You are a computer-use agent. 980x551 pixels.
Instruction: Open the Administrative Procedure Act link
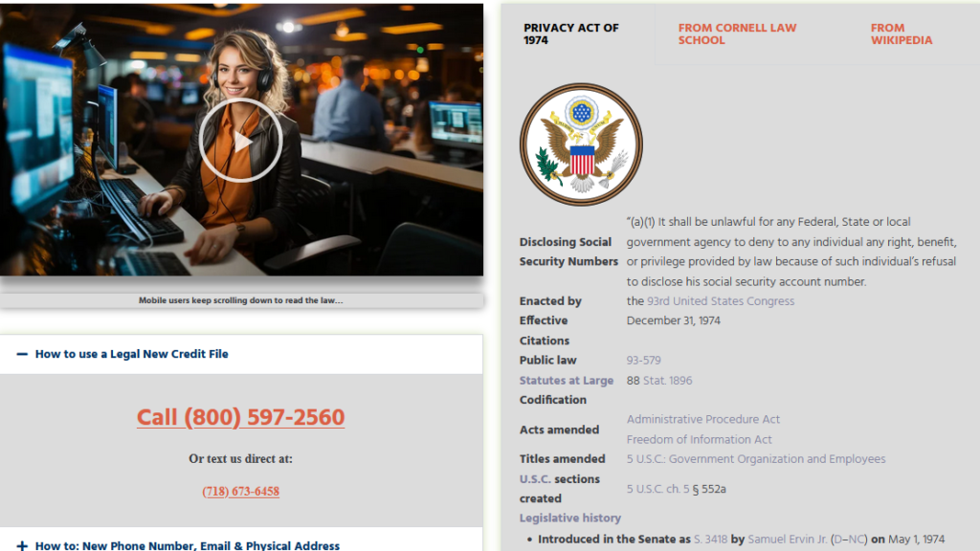(x=703, y=419)
